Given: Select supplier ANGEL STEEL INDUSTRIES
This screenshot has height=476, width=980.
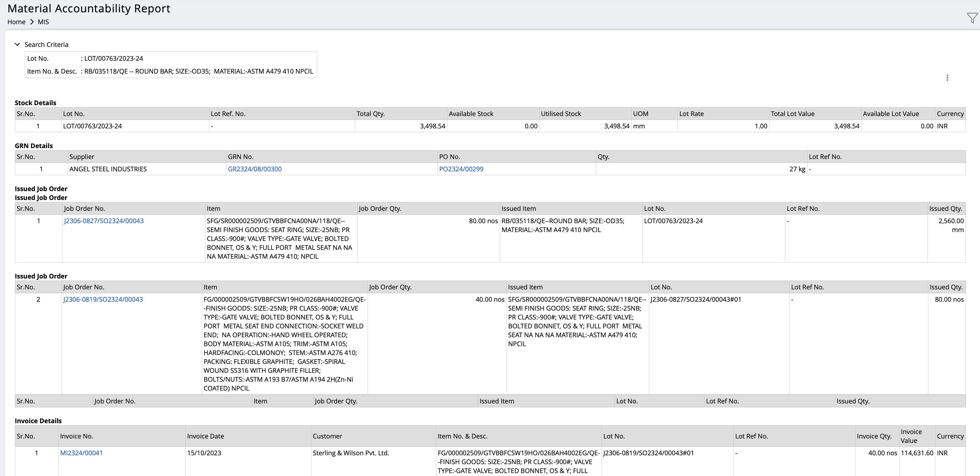Looking at the screenshot, I should (108, 169).
